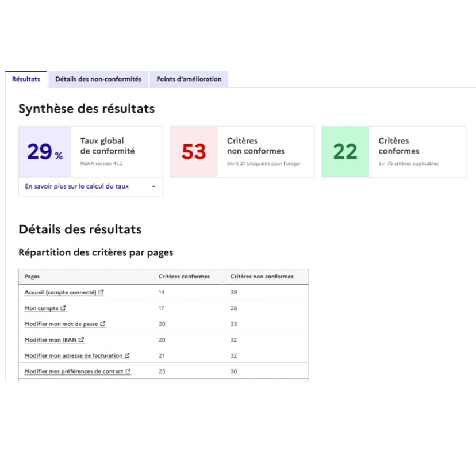Select the 'Critères conformes' column header

[184, 276]
